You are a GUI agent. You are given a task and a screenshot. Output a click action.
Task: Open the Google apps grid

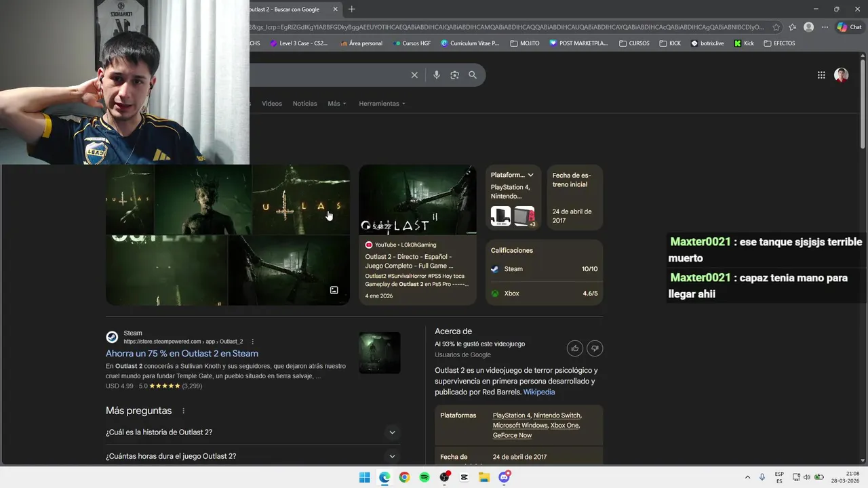click(x=821, y=75)
